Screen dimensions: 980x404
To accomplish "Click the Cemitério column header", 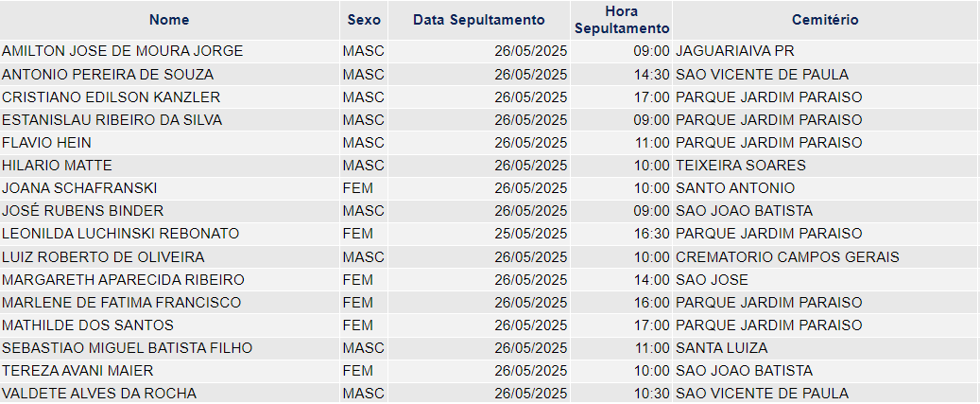I will (825, 20).
